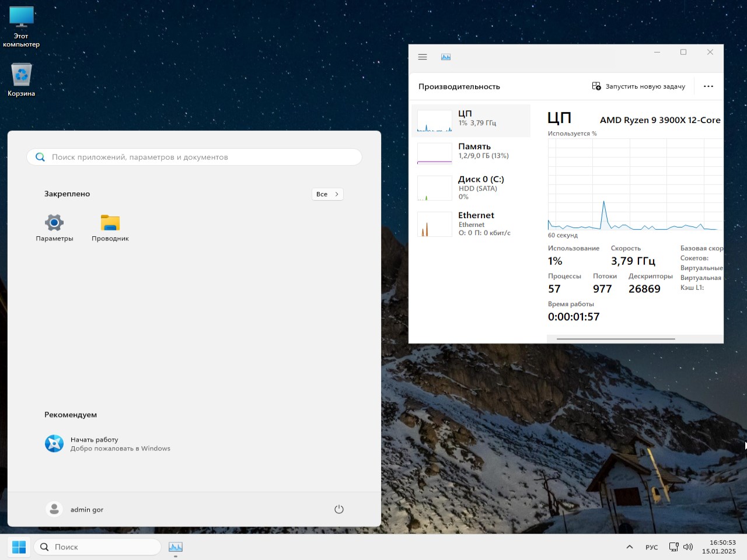Click the Процессы value 57
The height and width of the screenshot is (560, 747).
tap(554, 289)
